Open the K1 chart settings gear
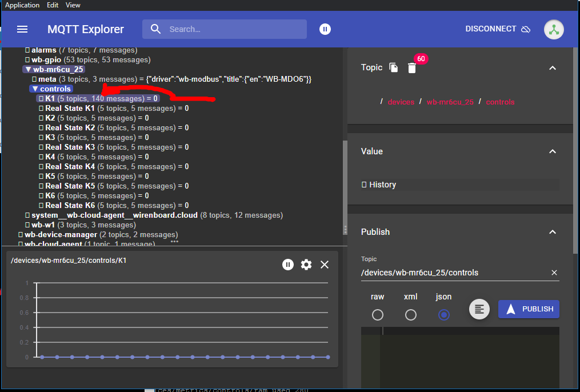 pyautogui.click(x=306, y=265)
